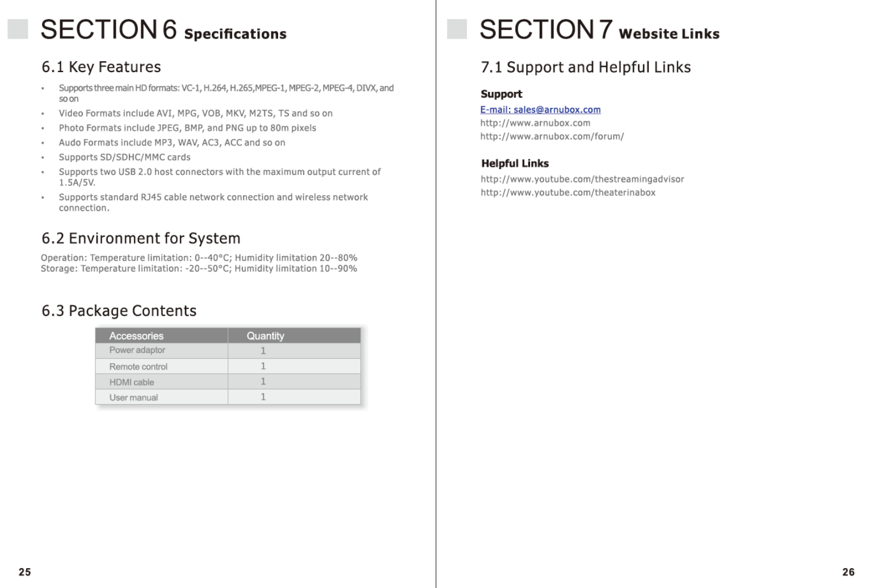
Task: Click the Accessories table column header
Action: click(136, 335)
